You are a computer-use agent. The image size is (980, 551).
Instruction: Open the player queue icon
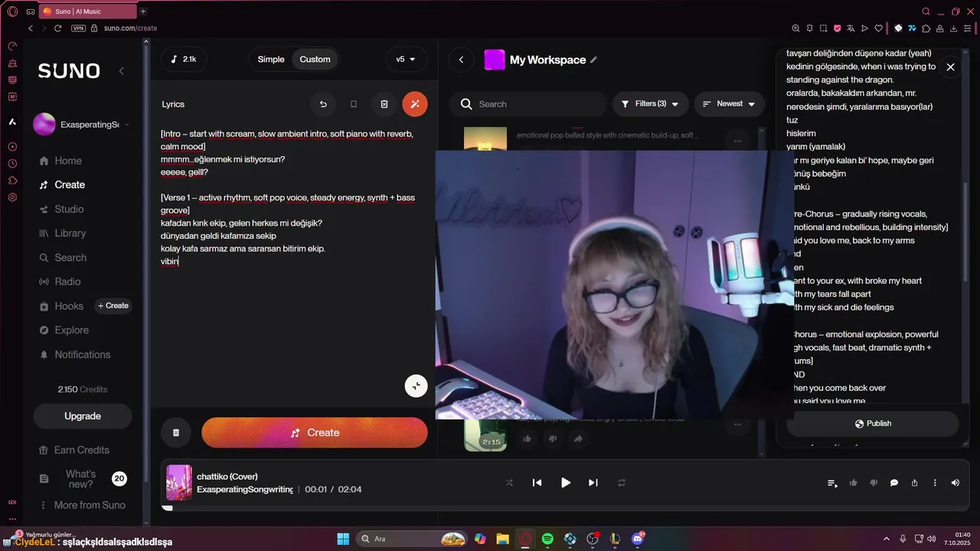pos(832,483)
